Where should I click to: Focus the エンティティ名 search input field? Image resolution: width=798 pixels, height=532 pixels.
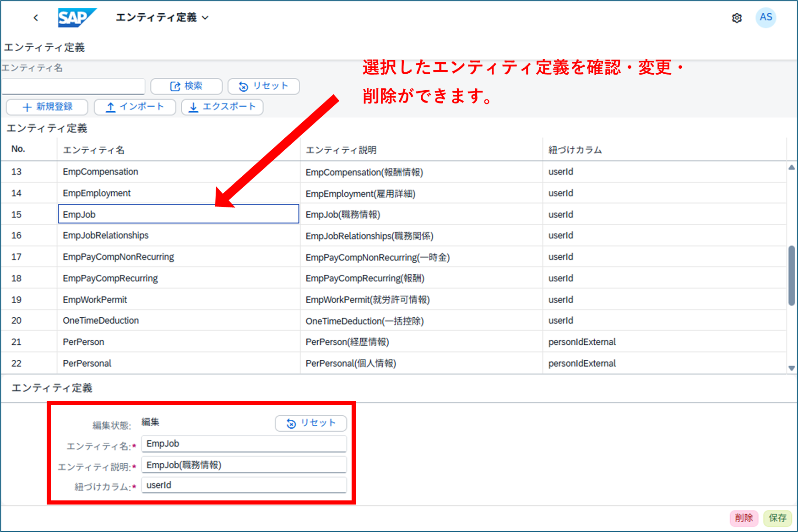click(73, 86)
